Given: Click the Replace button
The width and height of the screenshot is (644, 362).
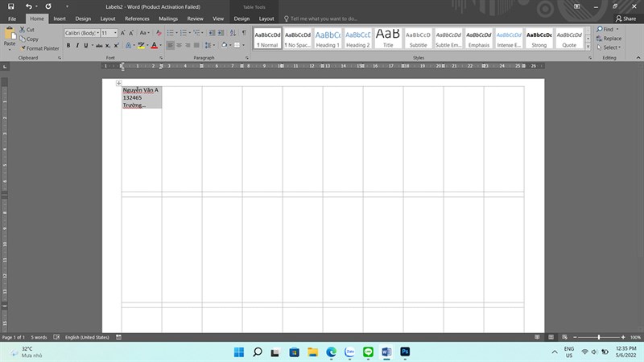Looking at the screenshot, I should (609, 38).
